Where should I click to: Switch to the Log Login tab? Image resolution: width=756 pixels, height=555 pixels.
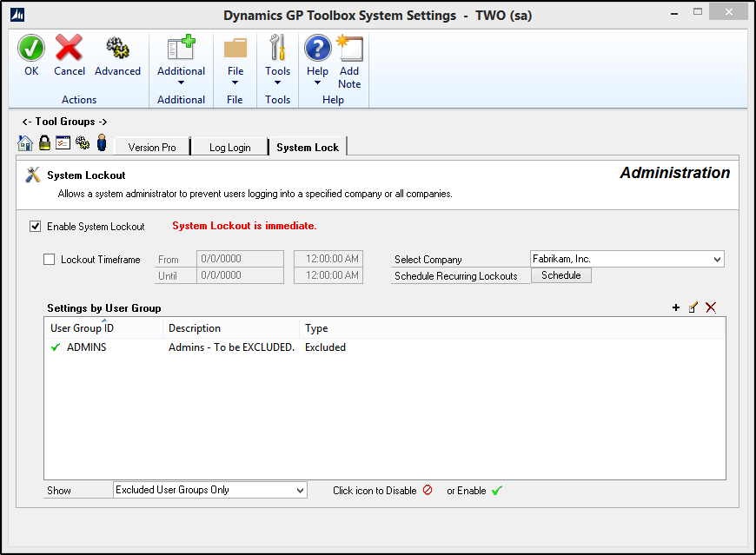[x=230, y=148]
